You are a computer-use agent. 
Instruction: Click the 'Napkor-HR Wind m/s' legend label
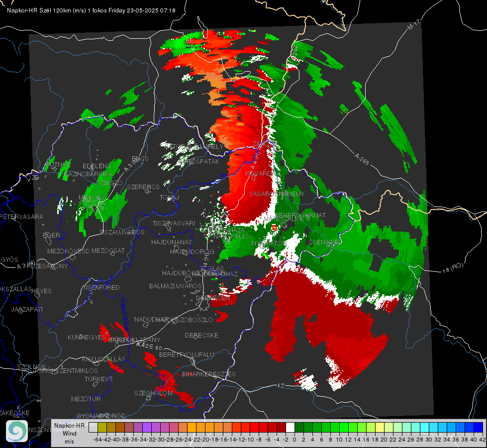tap(69, 433)
